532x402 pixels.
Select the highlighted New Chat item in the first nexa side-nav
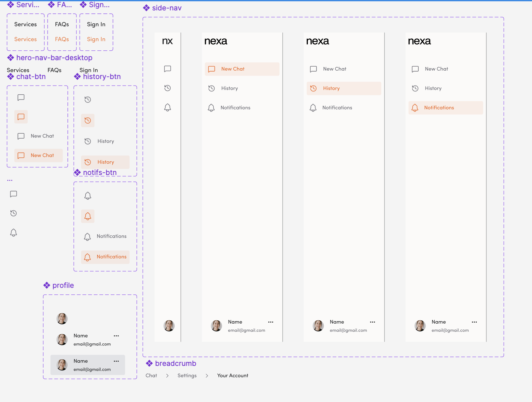pos(242,69)
